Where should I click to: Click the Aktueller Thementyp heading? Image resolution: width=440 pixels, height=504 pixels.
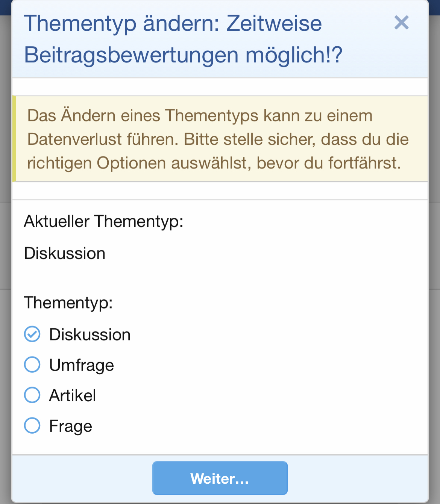point(104,221)
